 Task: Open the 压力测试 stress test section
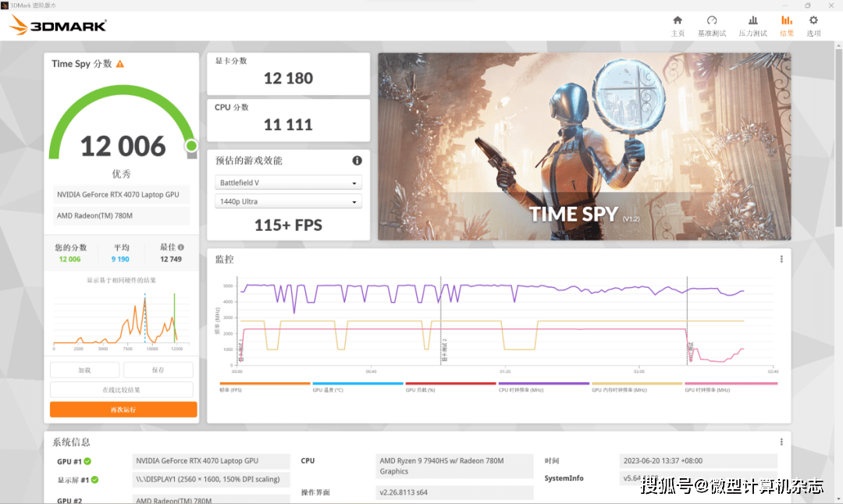pyautogui.click(x=752, y=25)
